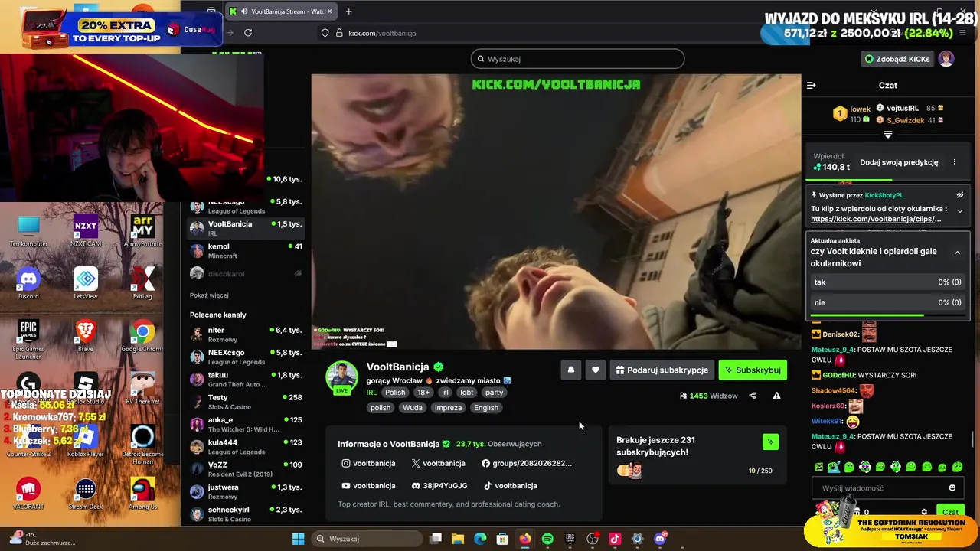Click the heart follow icon
Screen dimensions: 980x551
[x=596, y=370]
